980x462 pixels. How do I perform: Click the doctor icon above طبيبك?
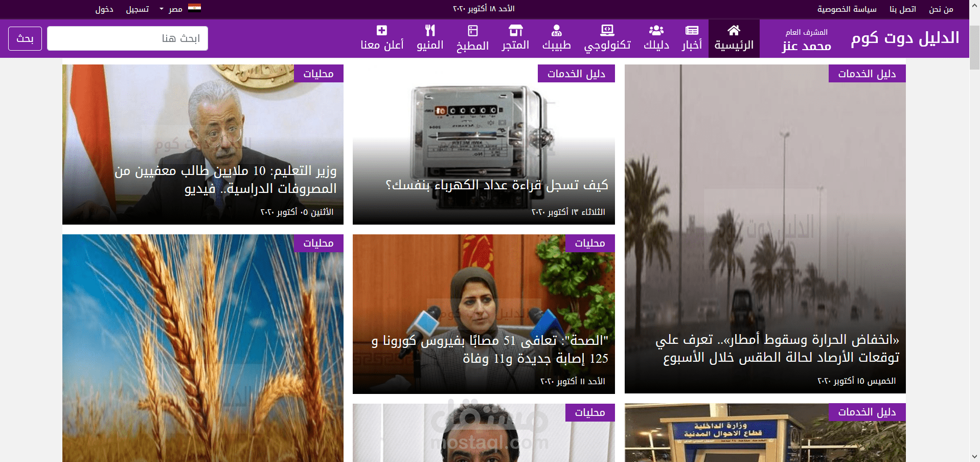(557, 30)
